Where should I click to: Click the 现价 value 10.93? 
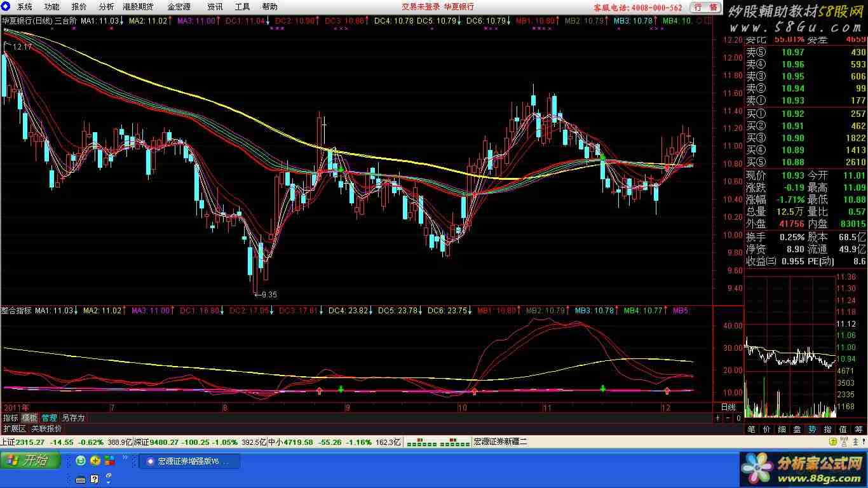click(x=792, y=175)
